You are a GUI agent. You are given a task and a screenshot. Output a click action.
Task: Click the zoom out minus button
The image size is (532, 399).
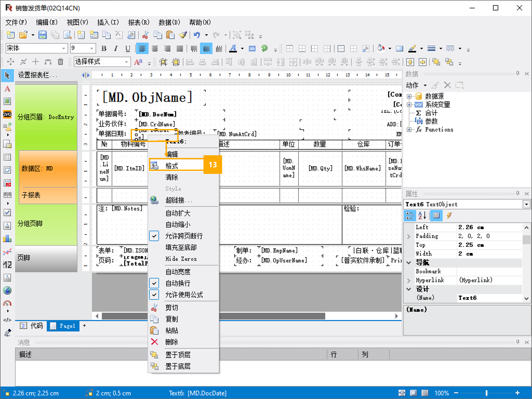pyautogui.click(x=456, y=393)
